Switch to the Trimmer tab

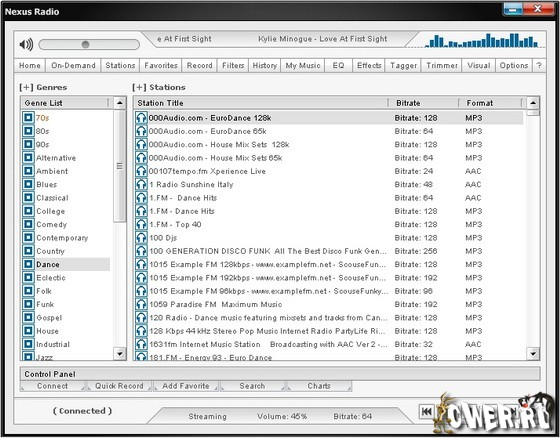pyautogui.click(x=442, y=65)
